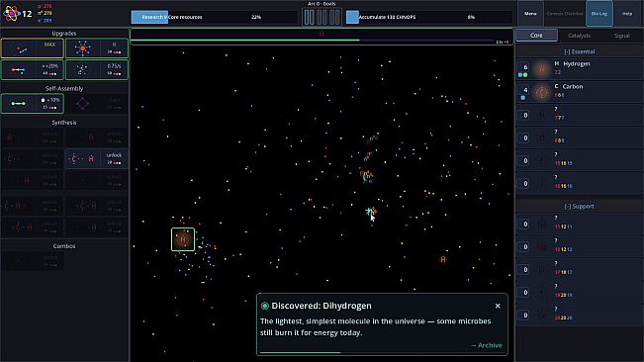Select unknown element row with cost 7 7 7
644x362 pixels.
(x=579, y=115)
